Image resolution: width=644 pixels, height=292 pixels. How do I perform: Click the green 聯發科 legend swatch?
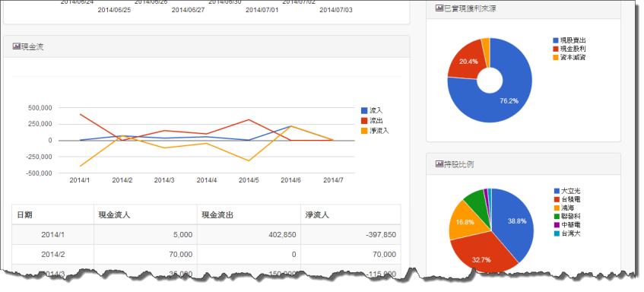point(557,217)
